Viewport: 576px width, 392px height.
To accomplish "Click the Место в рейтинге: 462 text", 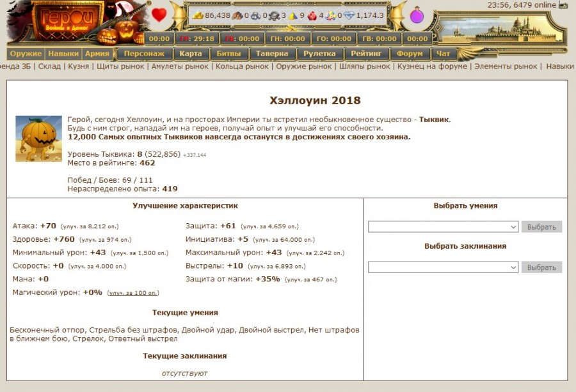I will click(x=111, y=163).
